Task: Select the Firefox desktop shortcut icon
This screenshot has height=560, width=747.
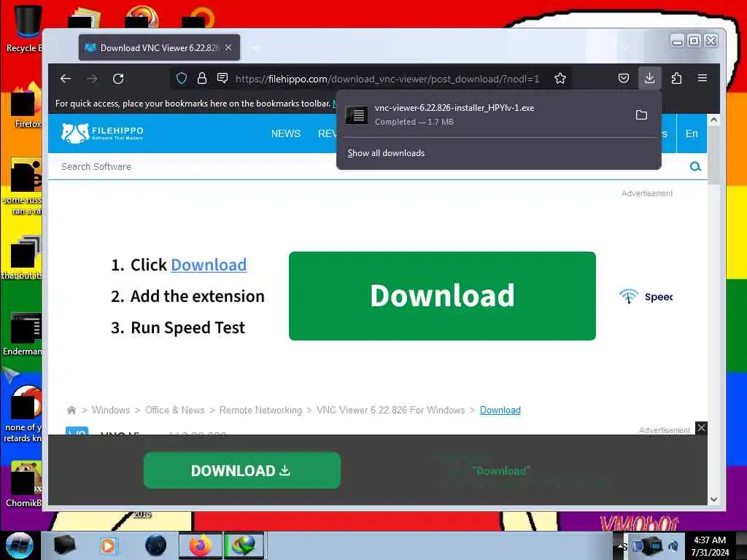Action: [x=25, y=106]
